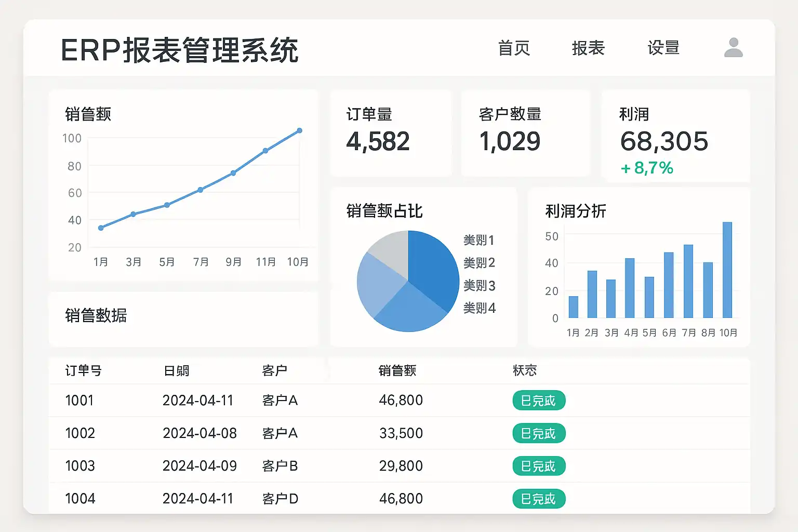Click the status badge for order 1001
The image size is (798, 532).
tap(538, 401)
